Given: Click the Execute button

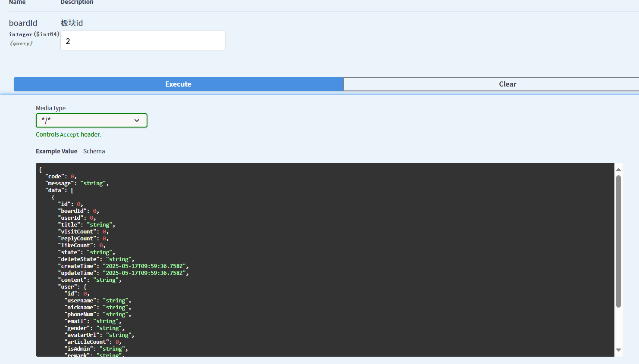Looking at the screenshot, I should [x=179, y=84].
